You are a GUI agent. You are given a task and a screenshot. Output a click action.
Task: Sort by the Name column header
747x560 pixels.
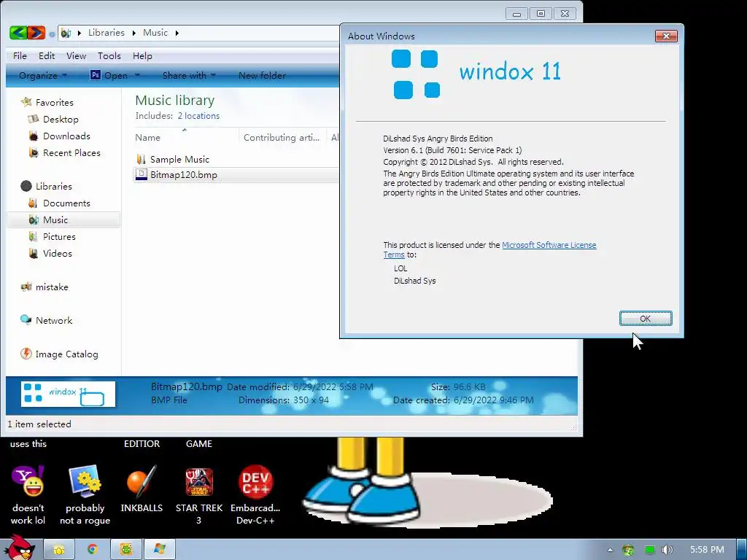(x=186, y=137)
